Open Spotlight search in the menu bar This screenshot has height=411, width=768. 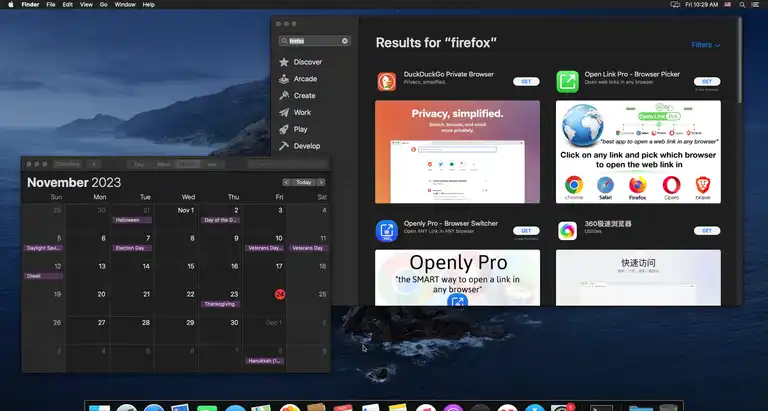[742, 4]
